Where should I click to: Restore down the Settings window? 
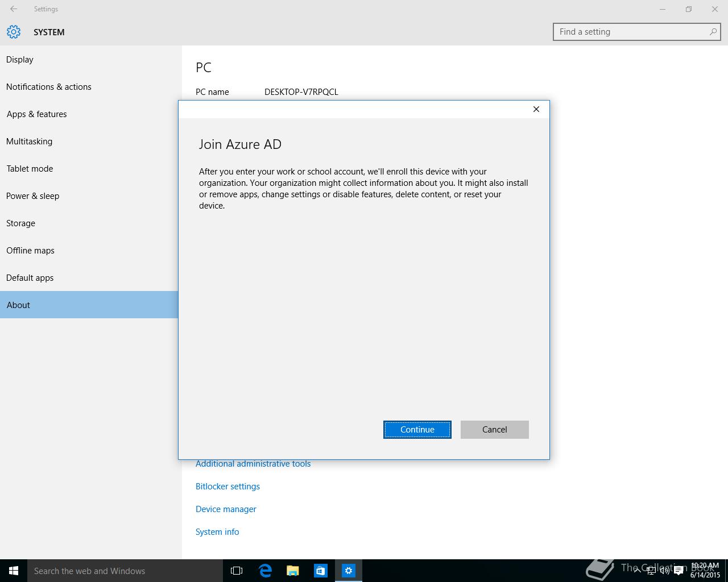point(689,9)
